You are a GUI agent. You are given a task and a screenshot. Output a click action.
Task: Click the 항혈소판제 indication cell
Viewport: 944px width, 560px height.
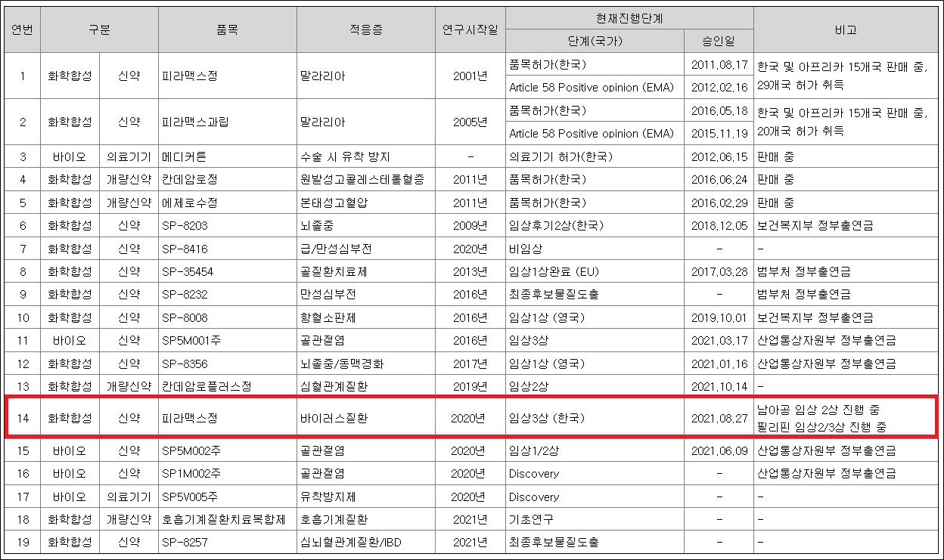[x=365, y=317]
